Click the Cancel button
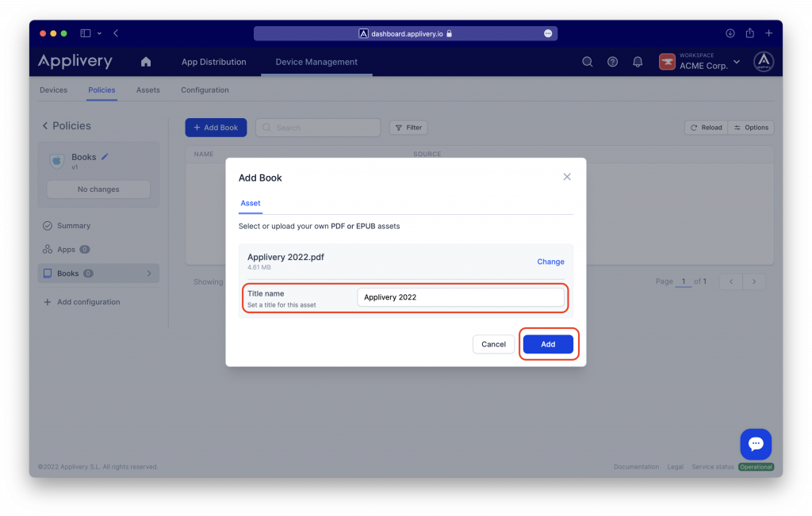 [493, 344]
